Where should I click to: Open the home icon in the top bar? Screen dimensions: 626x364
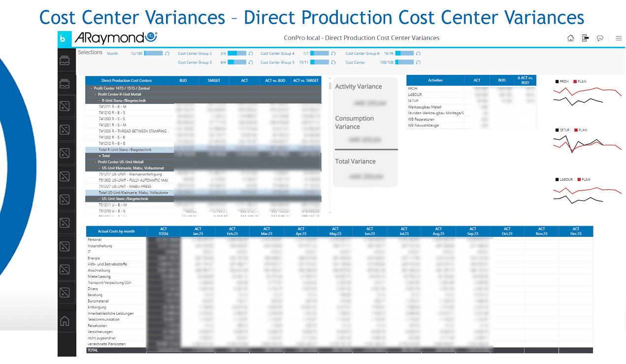click(x=570, y=38)
